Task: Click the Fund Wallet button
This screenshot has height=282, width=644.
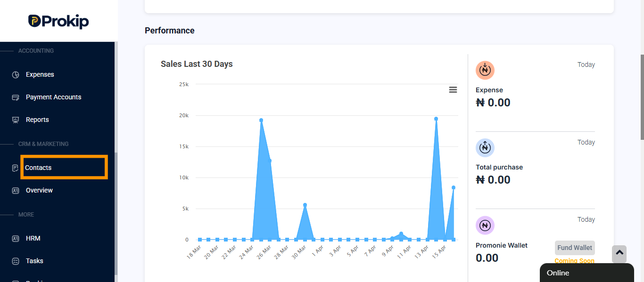Action: [x=575, y=248]
